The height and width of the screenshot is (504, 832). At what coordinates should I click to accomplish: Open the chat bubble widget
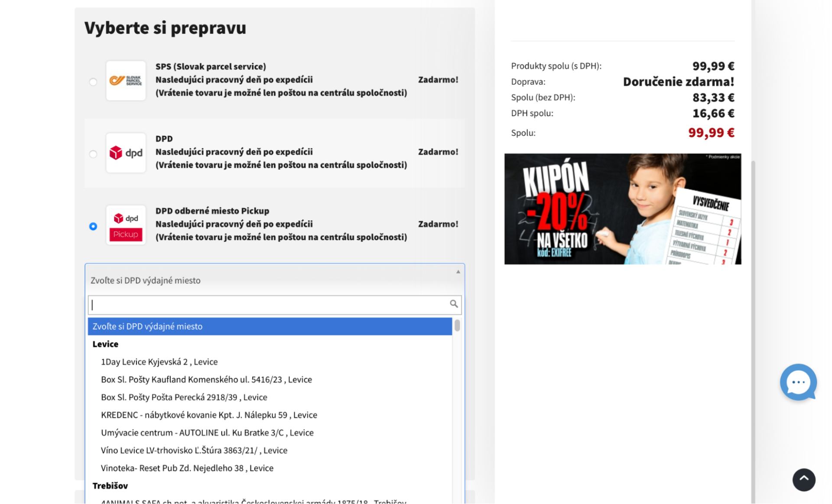798,382
